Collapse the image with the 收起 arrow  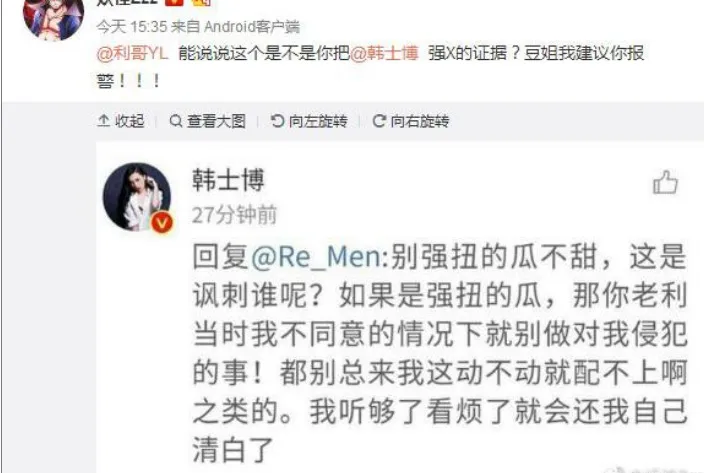(x=120, y=121)
